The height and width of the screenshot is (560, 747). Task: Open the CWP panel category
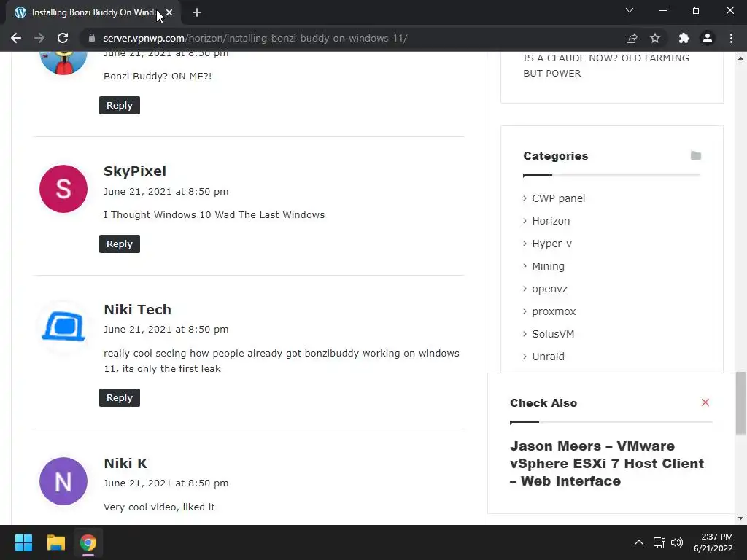point(558,198)
